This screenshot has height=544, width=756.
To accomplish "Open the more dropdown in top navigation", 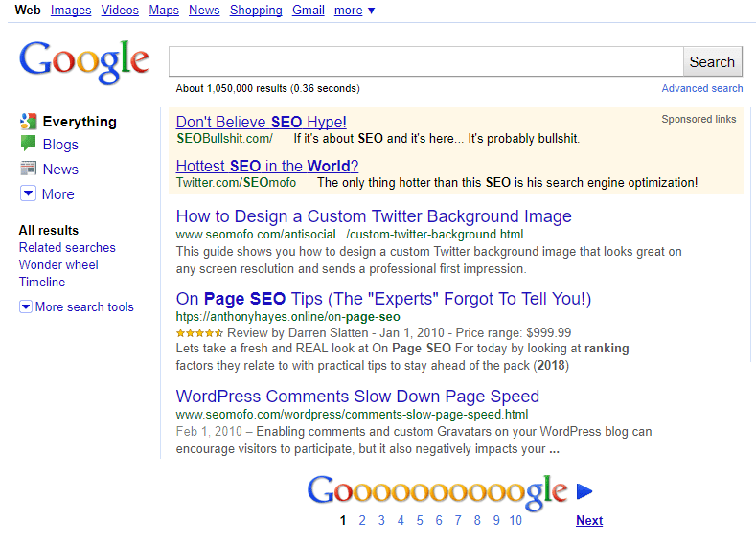I will [x=355, y=11].
